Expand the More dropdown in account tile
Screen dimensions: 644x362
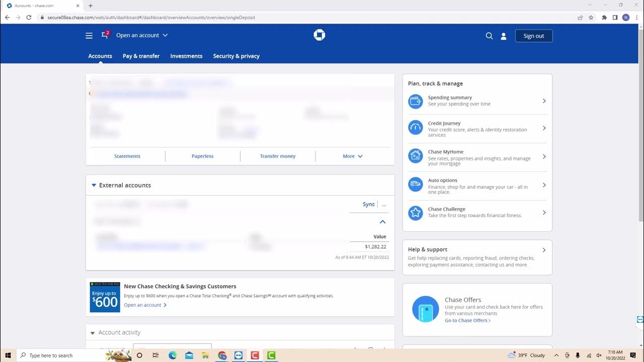point(353,156)
